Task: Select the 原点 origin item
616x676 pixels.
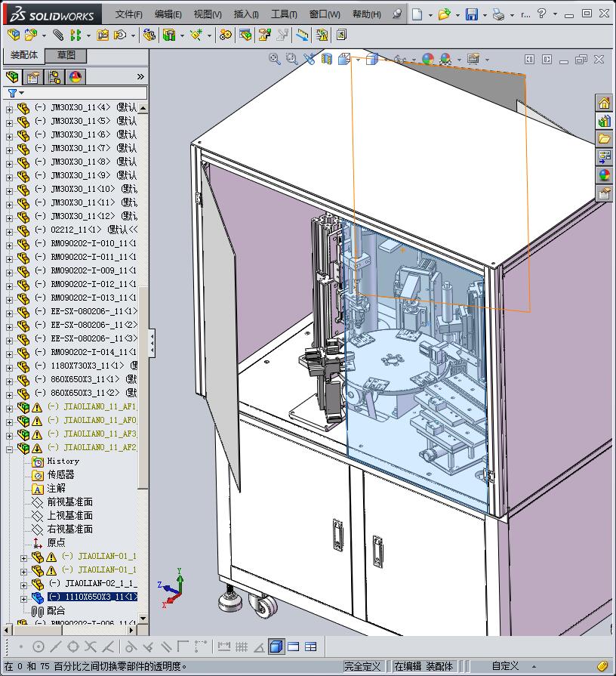Action: point(56,542)
